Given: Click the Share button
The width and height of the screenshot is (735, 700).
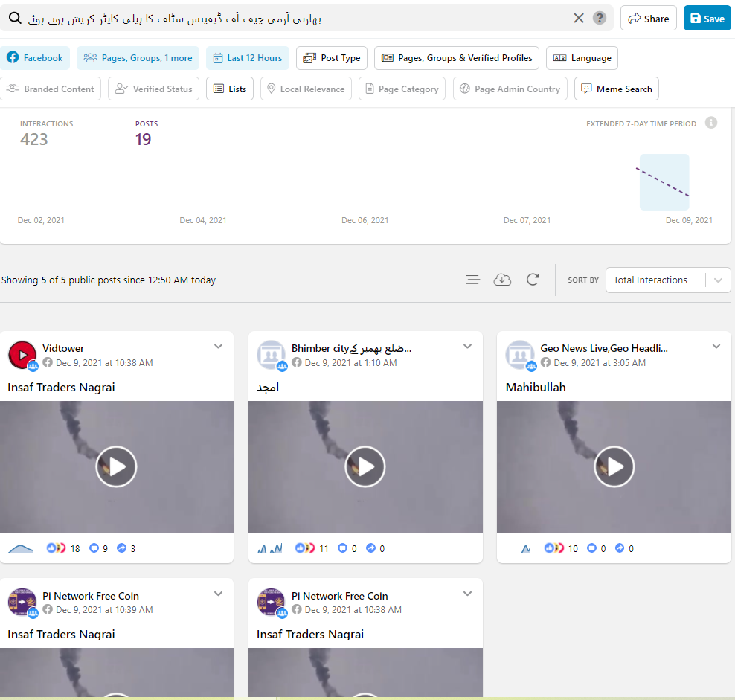Looking at the screenshot, I should [x=649, y=19].
